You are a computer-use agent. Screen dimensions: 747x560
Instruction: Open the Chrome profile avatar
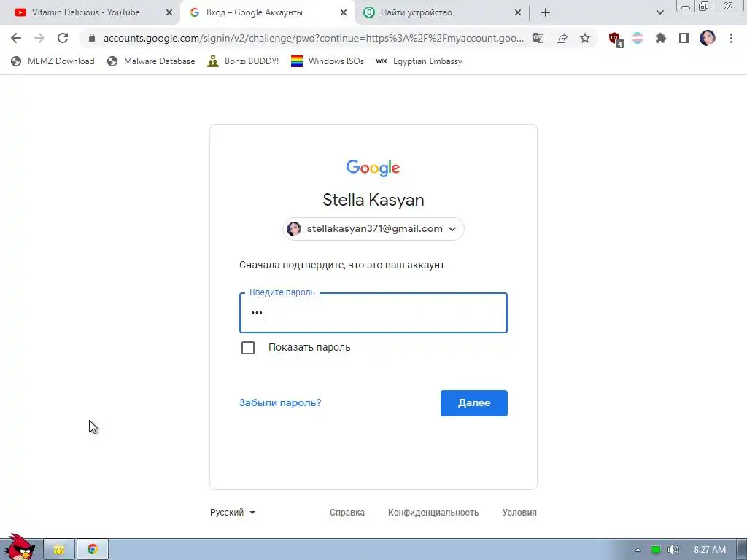point(708,38)
